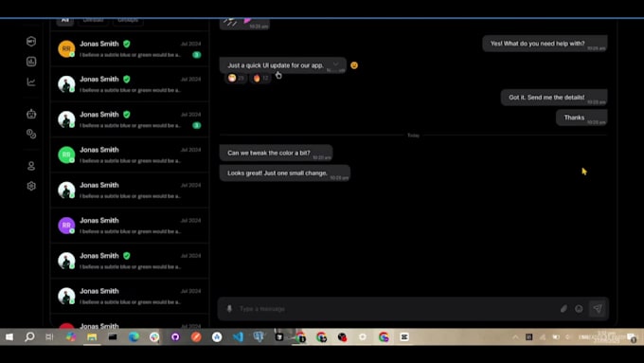The image size is (644, 363).
Task: Open the boxed bar-chart icon in the sidebar
Action: 31,62
